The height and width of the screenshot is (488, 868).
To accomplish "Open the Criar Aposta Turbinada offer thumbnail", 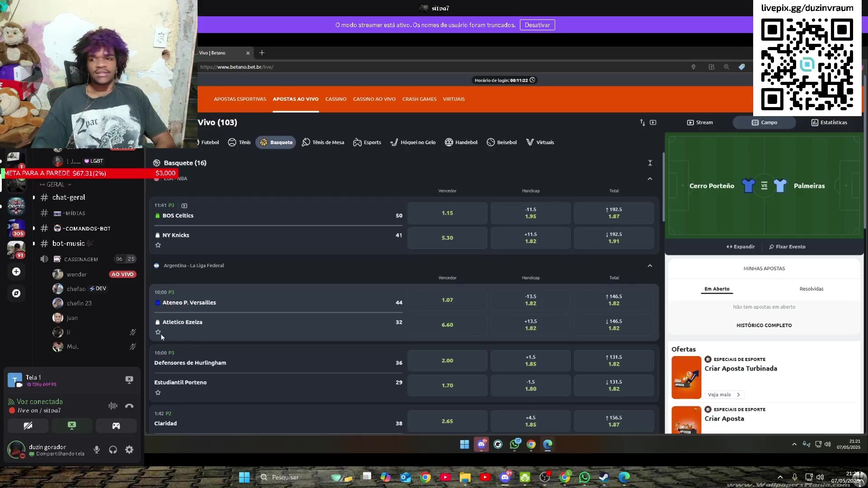I will [x=686, y=378].
